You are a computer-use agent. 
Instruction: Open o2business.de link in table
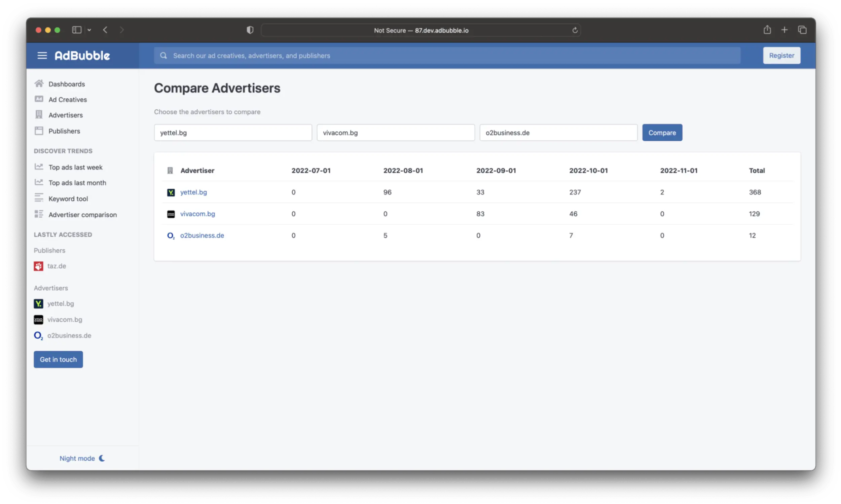pos(202,236)
